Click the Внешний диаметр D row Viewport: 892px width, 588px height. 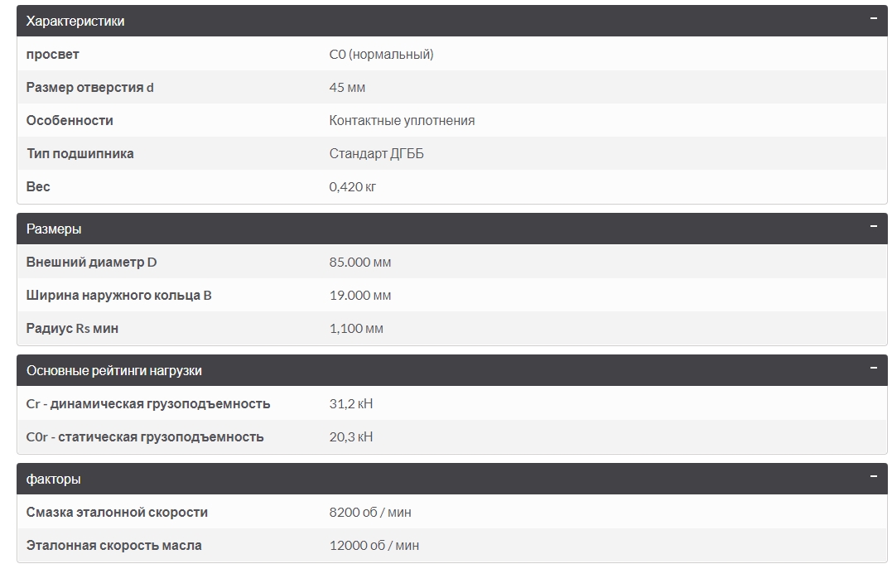click(452, 263)
